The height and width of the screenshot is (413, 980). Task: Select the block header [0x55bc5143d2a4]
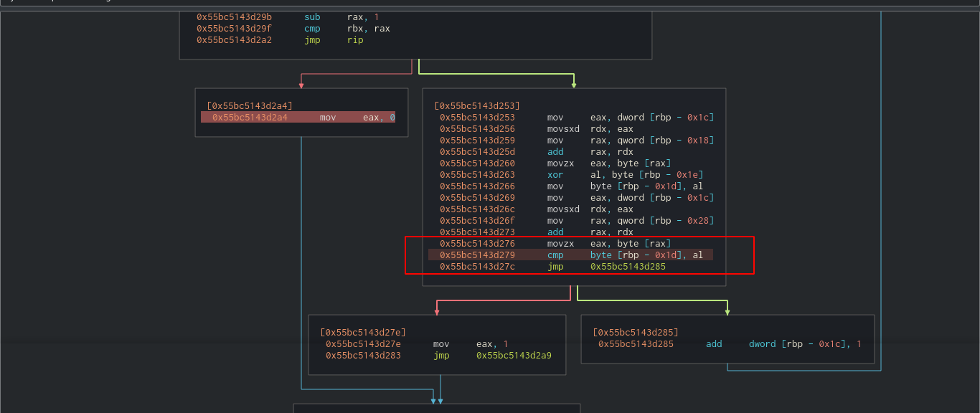pos(249,106)
